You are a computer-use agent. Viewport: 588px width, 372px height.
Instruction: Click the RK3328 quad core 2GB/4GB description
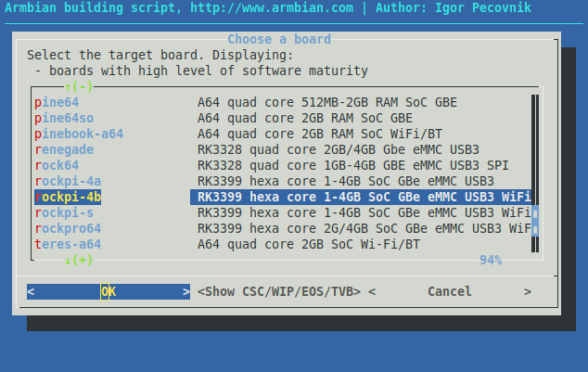(338, 149)
